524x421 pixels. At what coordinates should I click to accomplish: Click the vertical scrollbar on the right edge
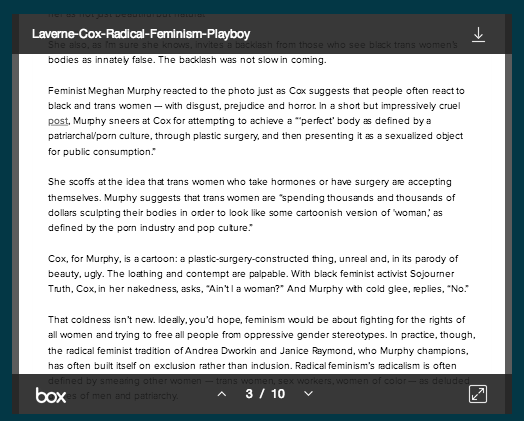coord(509,214)
